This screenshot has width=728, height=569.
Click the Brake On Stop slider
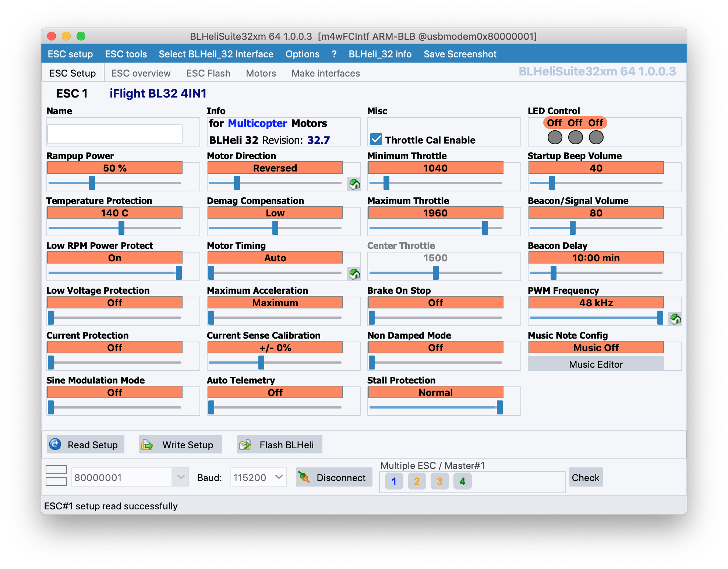click(436, 318)
